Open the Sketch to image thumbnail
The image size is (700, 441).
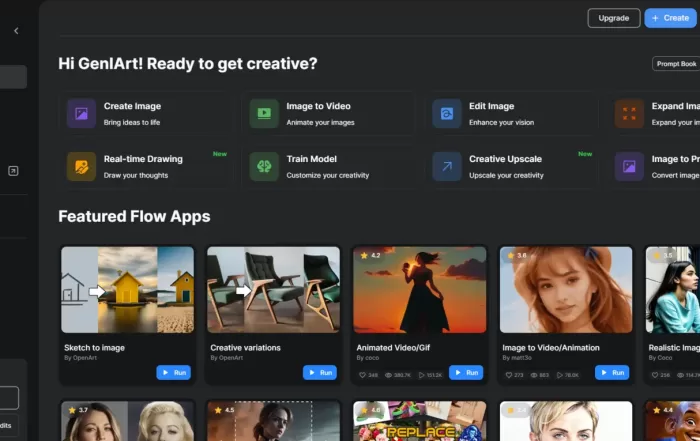point(128,290)
